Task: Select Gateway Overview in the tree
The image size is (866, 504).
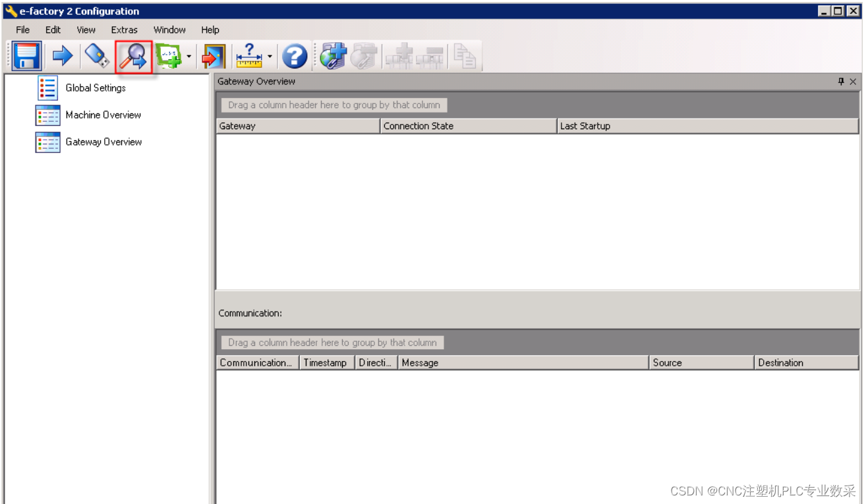Action: pyautogui.click(x=103, y=142)
